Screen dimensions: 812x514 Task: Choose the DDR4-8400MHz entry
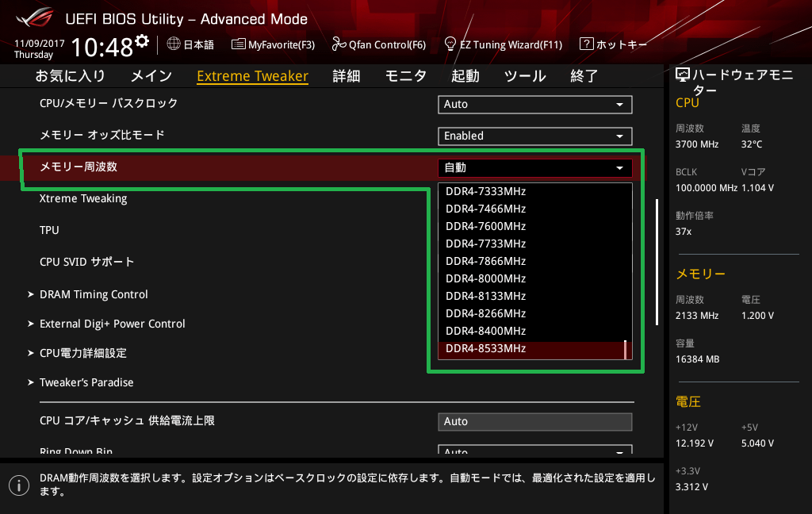coord(535,331)
